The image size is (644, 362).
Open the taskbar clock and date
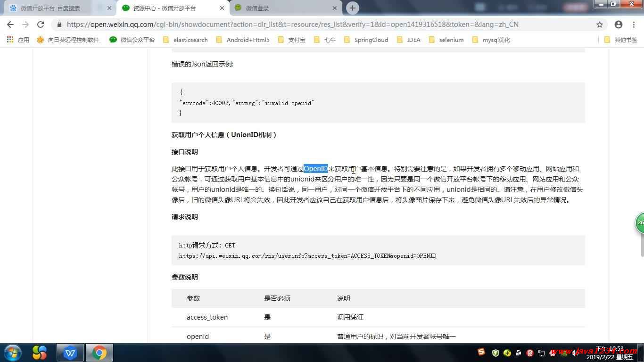(609, 353)
